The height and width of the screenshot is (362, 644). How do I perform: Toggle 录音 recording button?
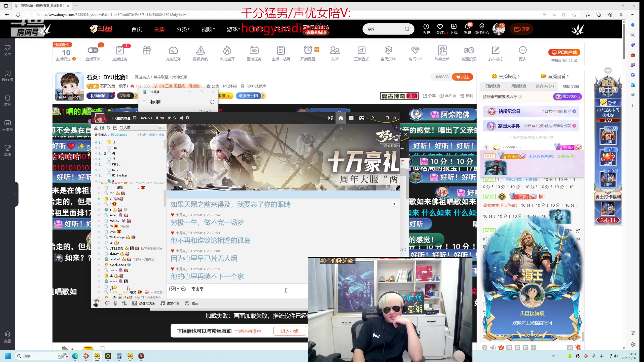(x=191, y=303)
